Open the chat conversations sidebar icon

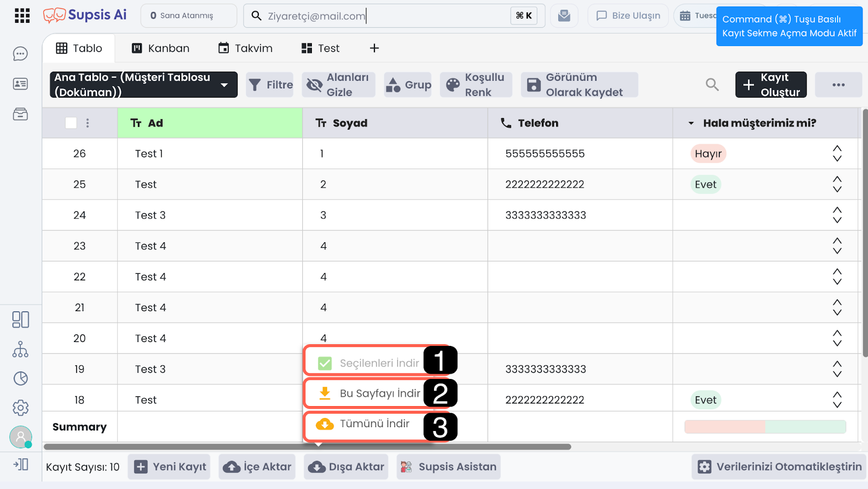tap(21, 54)
